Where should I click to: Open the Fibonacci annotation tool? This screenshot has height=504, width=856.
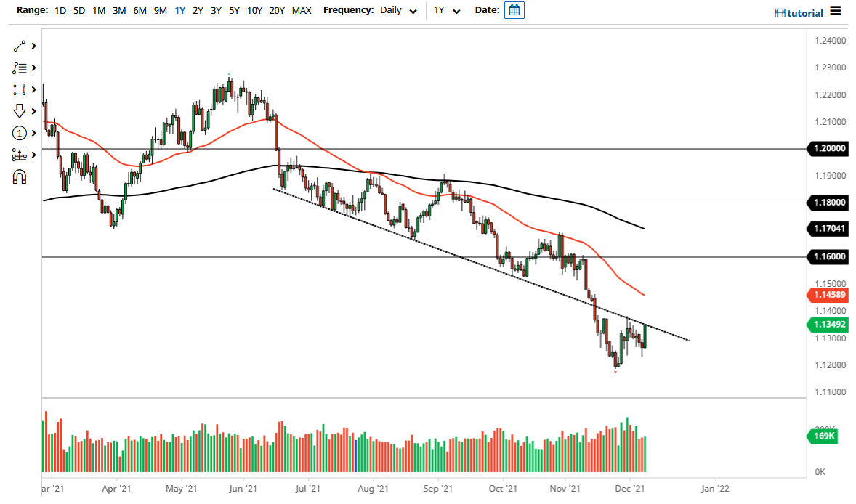click(20, 68)
